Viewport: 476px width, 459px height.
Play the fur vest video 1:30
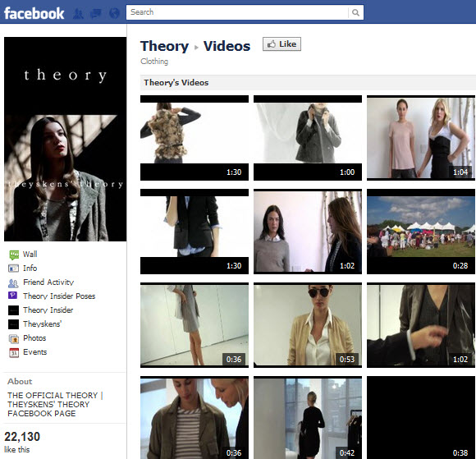(x=195, y=138)
